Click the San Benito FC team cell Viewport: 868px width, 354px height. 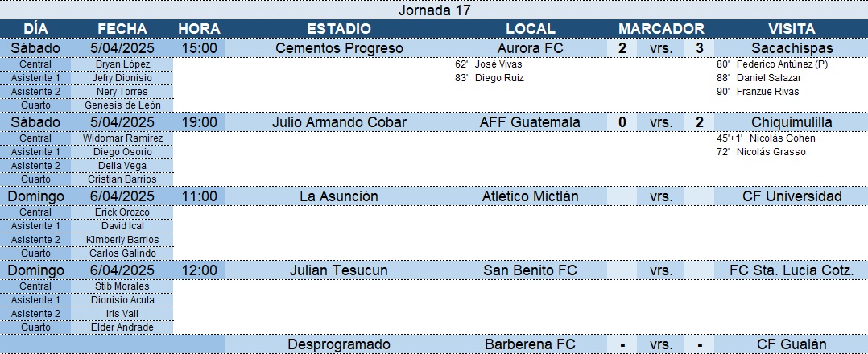(531, 270)
